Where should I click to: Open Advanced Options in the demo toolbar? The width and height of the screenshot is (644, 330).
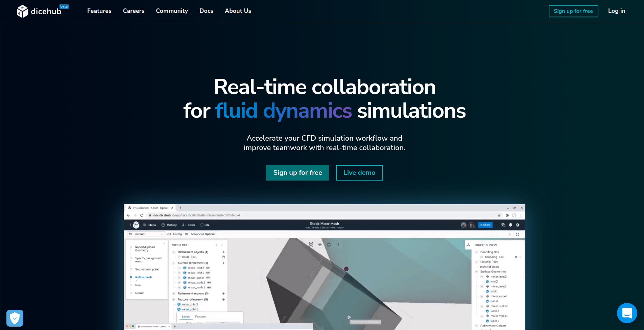click(x=200, y=234)
